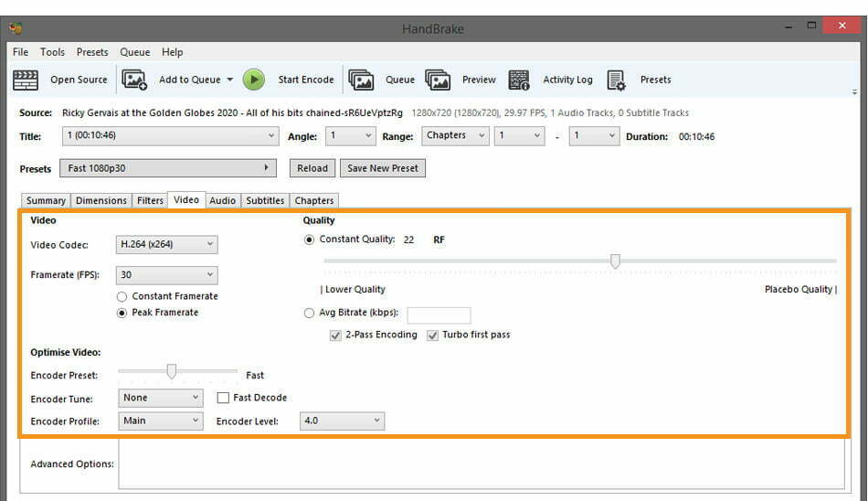
Task: Open the end chapter dropdown
Action: pos(594,136)
